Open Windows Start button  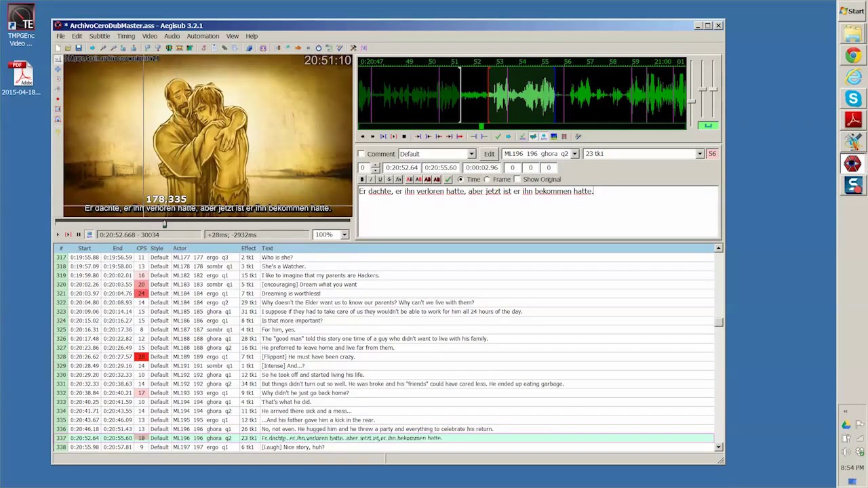click(852, 11)
